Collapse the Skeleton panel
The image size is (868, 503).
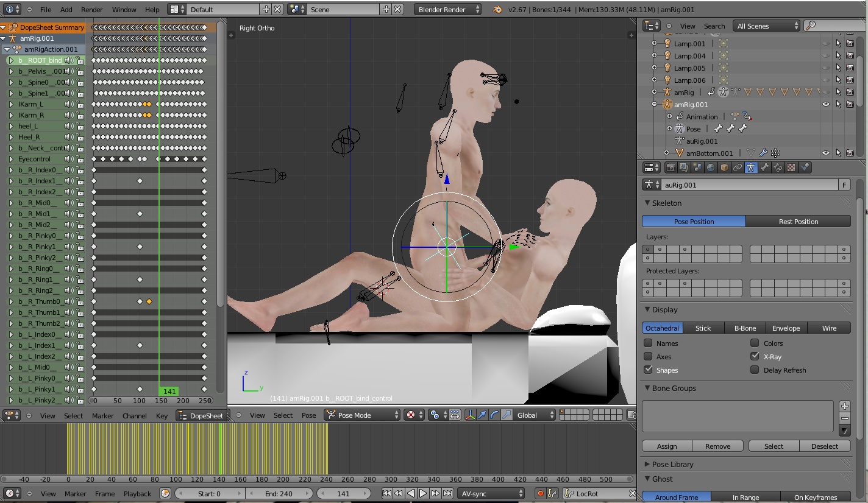pyautogui.click(x=648, y=203)
